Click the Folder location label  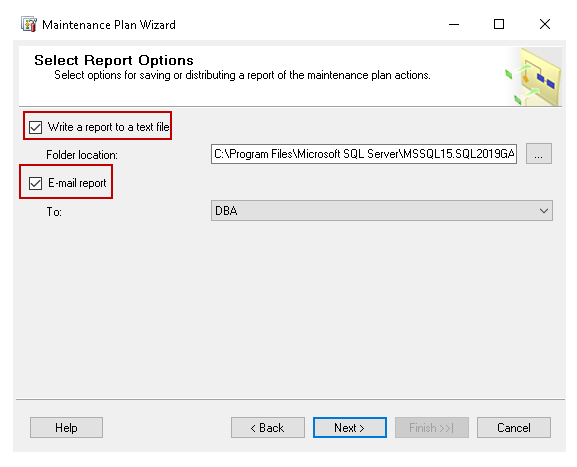[82, 155]
